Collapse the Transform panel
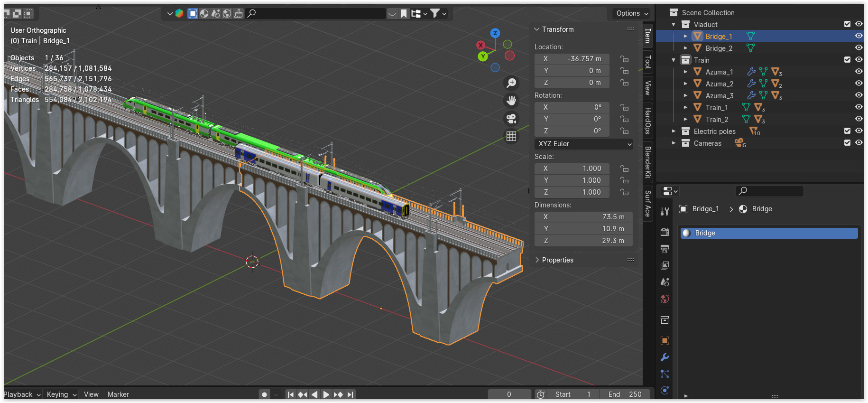868x403 pixels. pos(537,29)
